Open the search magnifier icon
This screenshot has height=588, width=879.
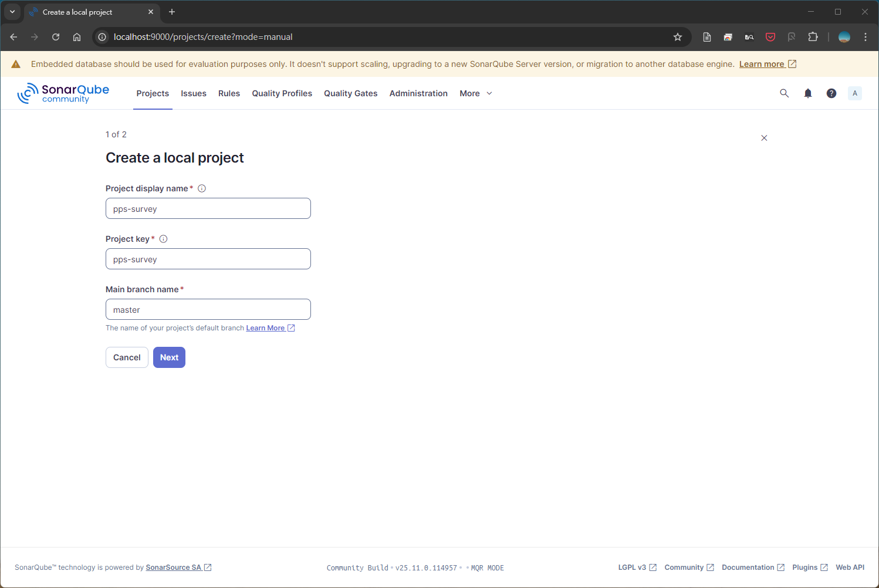pos(784,93)
